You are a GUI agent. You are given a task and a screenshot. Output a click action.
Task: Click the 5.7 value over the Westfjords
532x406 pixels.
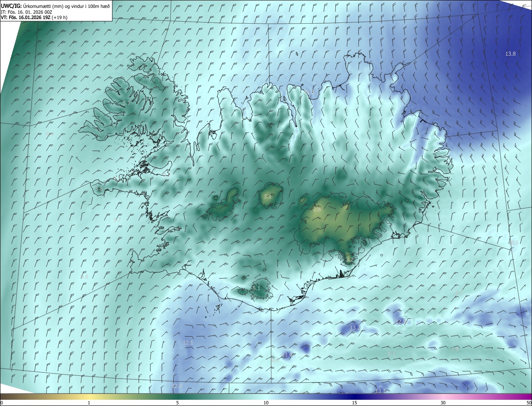click(x=126, y=103)
